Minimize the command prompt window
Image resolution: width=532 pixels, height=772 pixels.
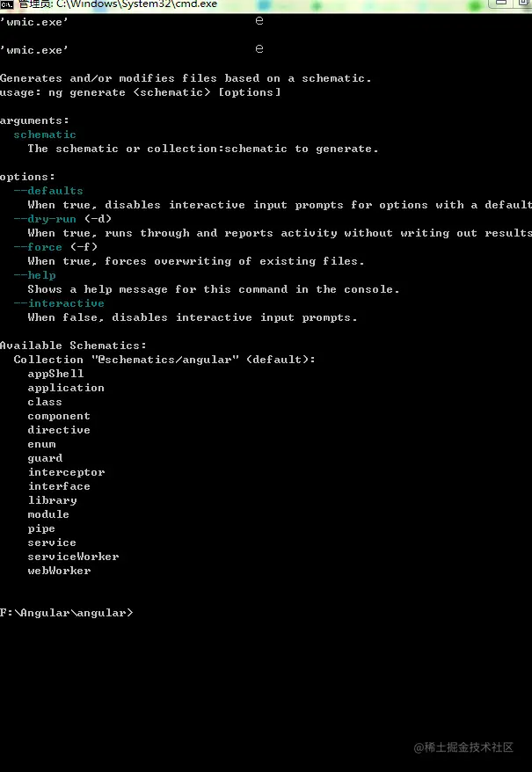[501, 3]
